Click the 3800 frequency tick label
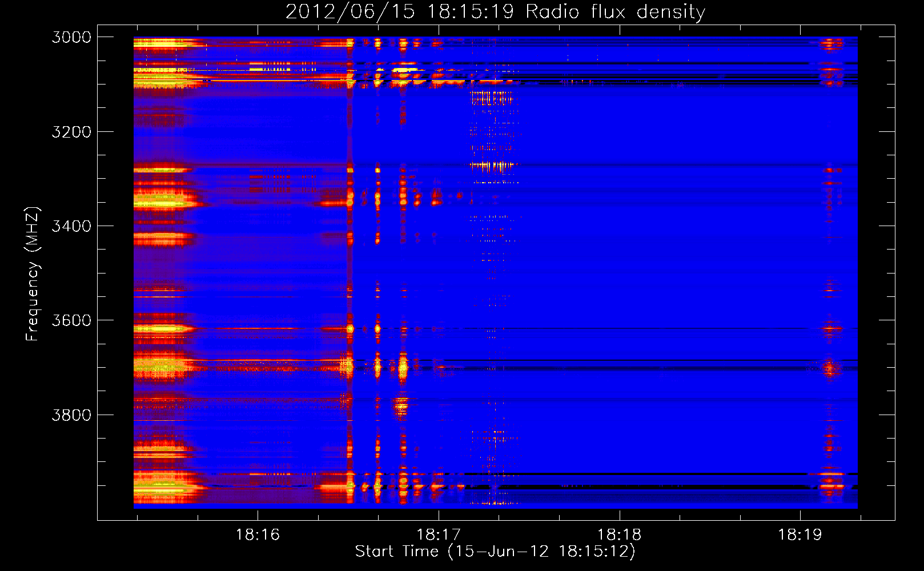 [x=71, y=415]
